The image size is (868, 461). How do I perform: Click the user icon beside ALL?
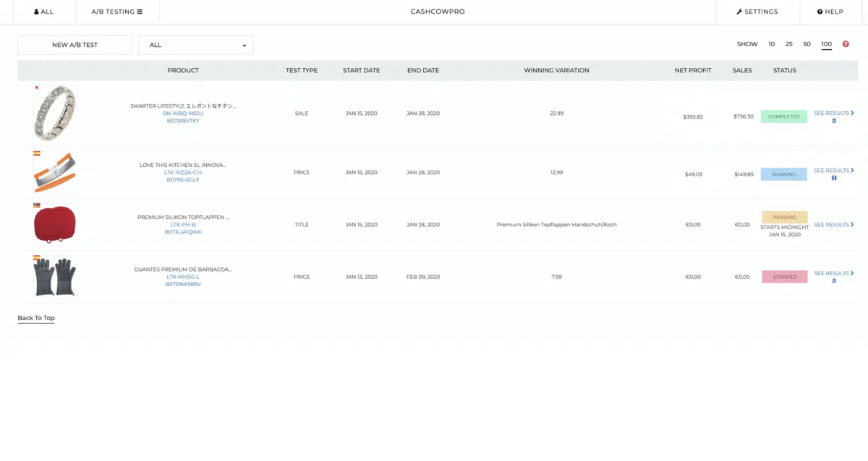click(36, 12)
